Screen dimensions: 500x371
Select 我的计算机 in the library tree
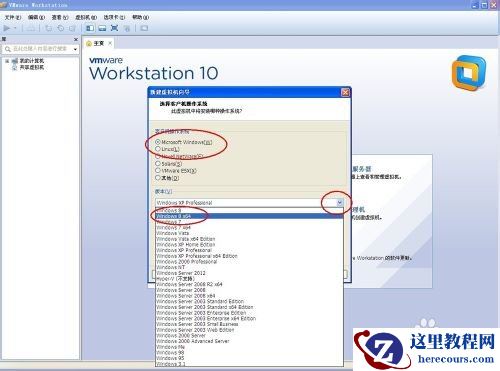coord(32,61)
